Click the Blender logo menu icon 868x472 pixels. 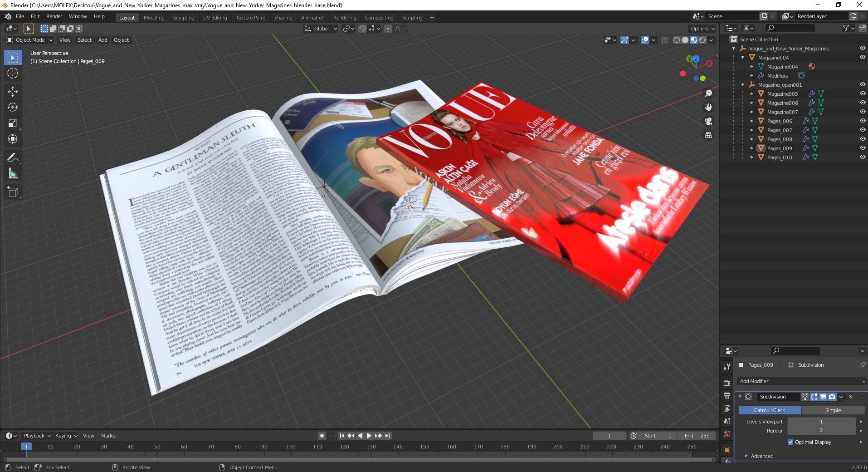[8, 16]
